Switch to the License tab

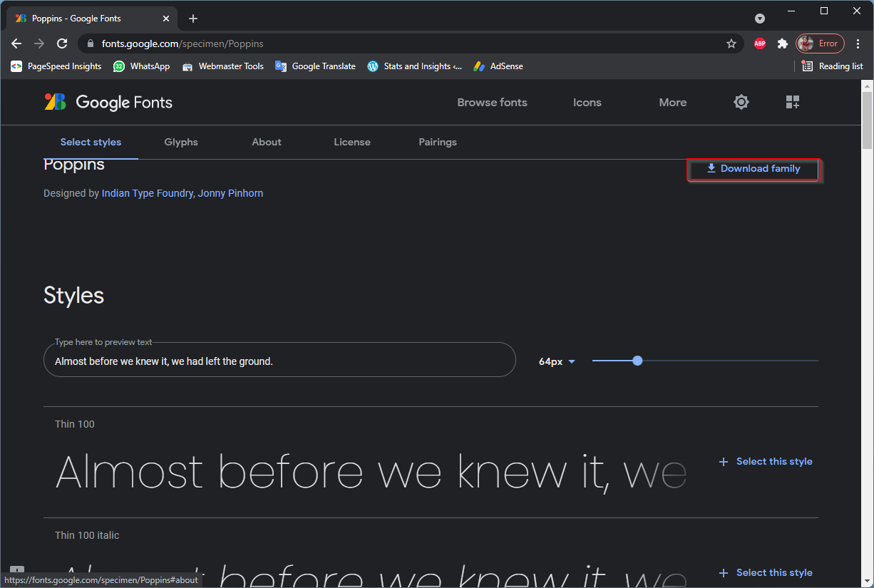[x=352, y=142]
